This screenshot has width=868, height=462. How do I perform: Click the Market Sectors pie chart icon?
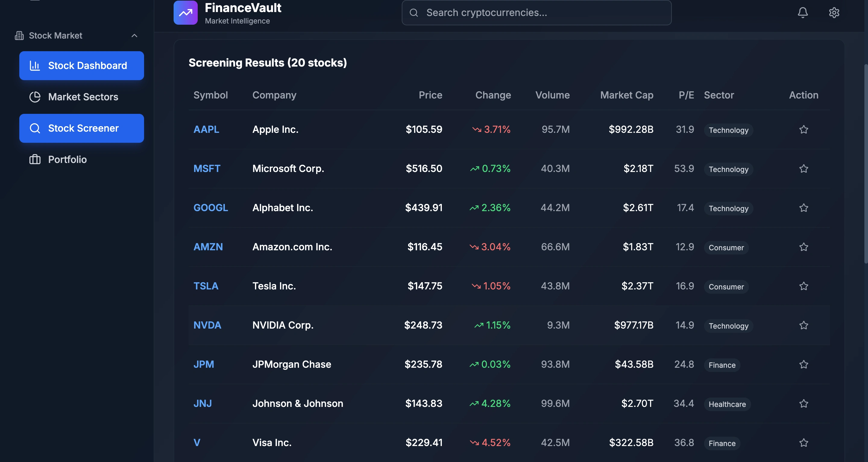pos(35,97)
